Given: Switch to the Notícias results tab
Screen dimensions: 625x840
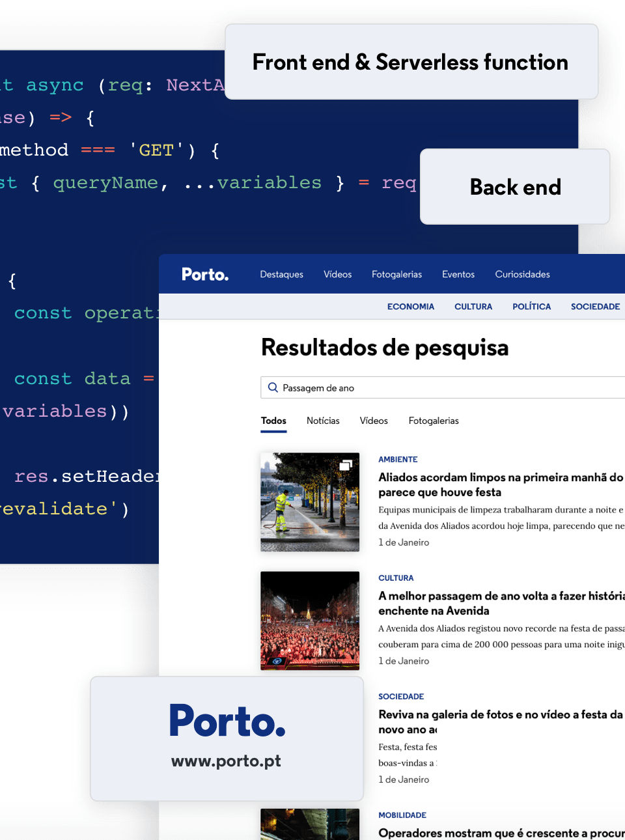Looking at the screenshot, I should click(x=323, y=421).
